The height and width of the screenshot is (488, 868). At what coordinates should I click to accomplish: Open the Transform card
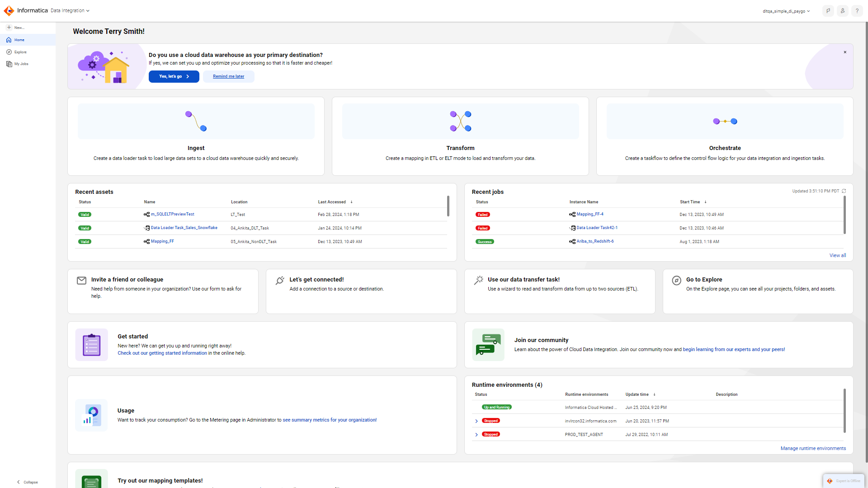[x=460, y=136]
